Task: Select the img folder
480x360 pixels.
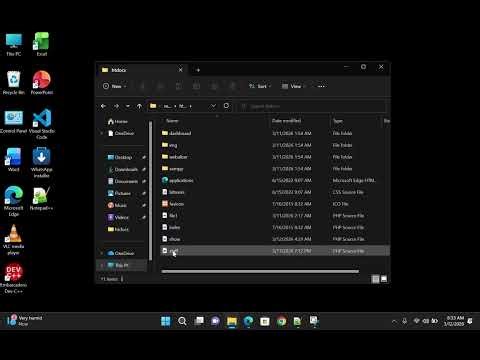Action: [x=275, y=145]
